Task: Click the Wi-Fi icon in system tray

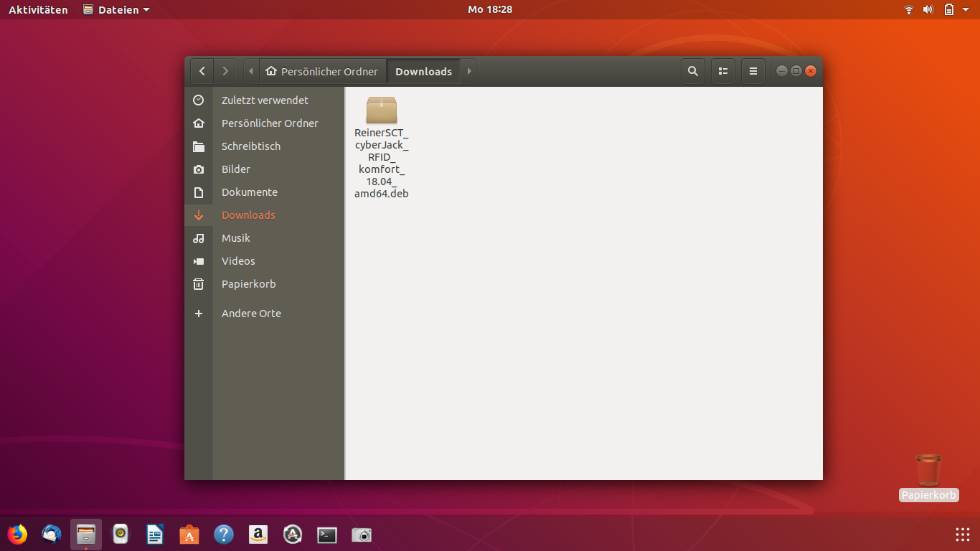Action: (x=909, y=9)
